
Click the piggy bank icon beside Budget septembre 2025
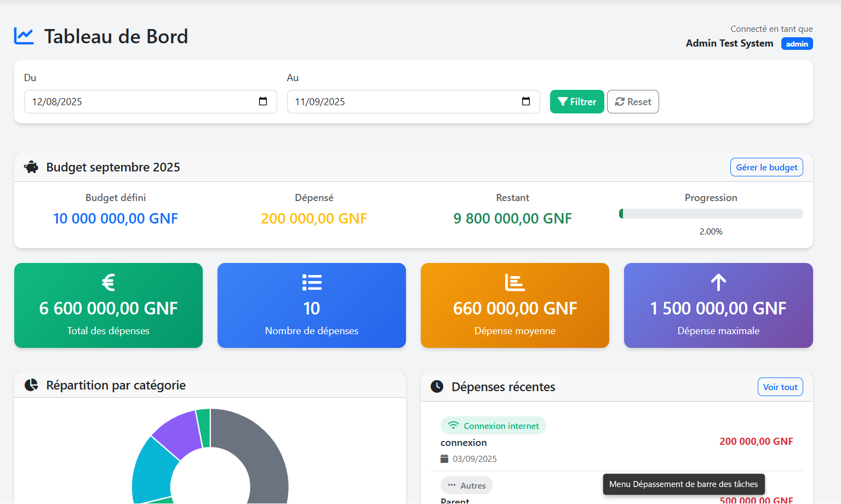click(x=31, y=167)
